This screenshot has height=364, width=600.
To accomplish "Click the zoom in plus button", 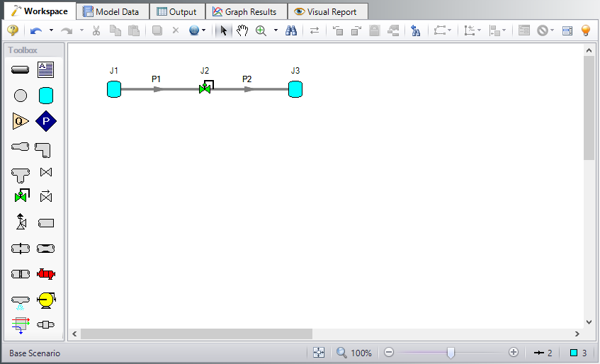I will (514, 352).
